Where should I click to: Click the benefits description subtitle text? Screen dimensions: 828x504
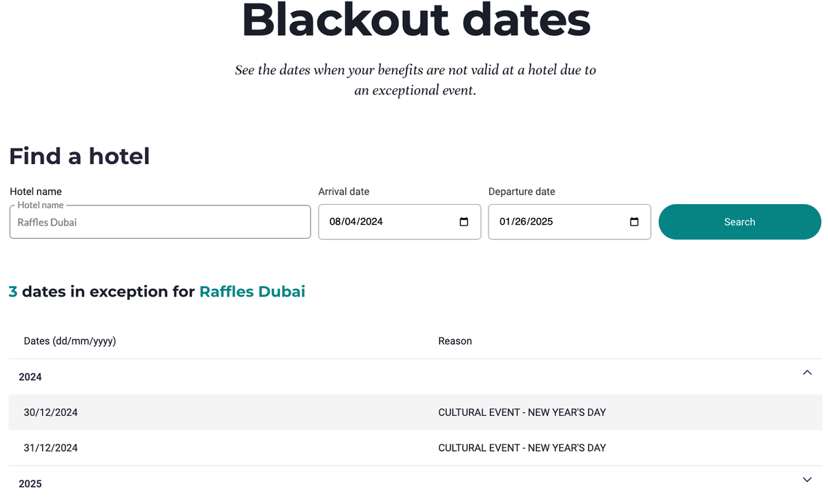click(415, 80)
